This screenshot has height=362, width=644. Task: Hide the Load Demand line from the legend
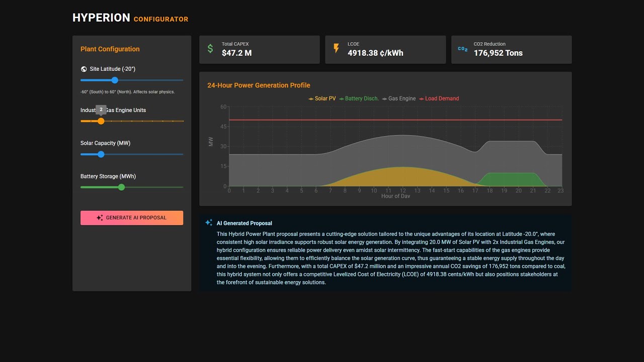pos(438,99)
